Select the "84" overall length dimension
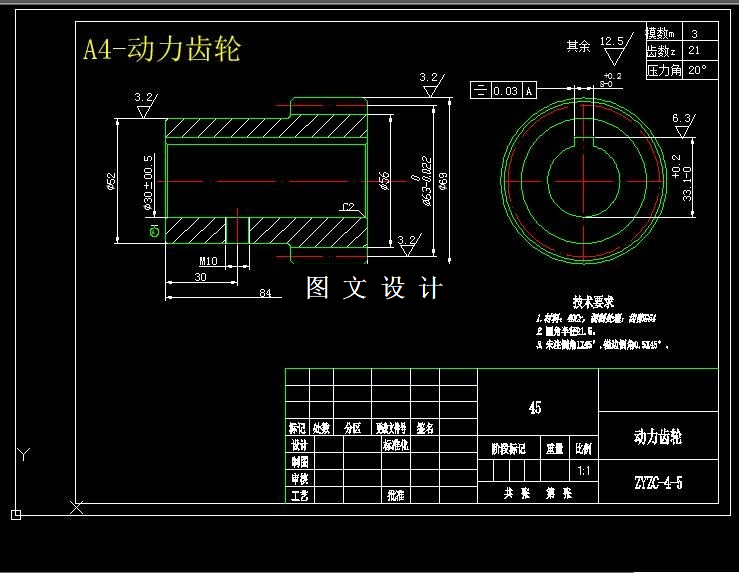This screenshot has width=739, height=573. click(x=265, y=293)
